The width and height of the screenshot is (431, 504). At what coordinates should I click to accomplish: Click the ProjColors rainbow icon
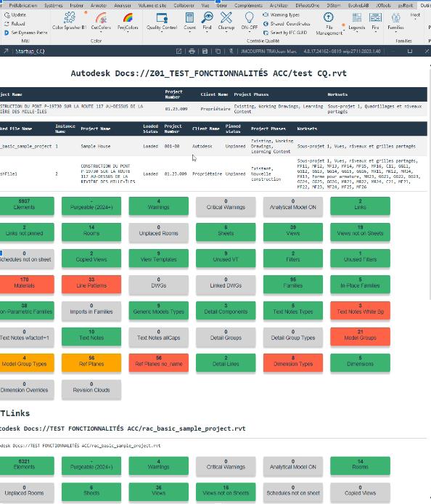pyautogui.click(x=128, y=18)
